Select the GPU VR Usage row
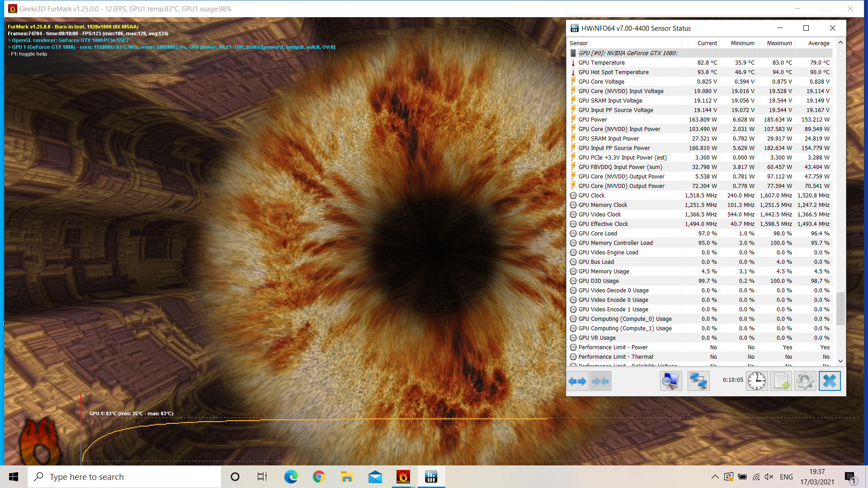 coord(700,338)
